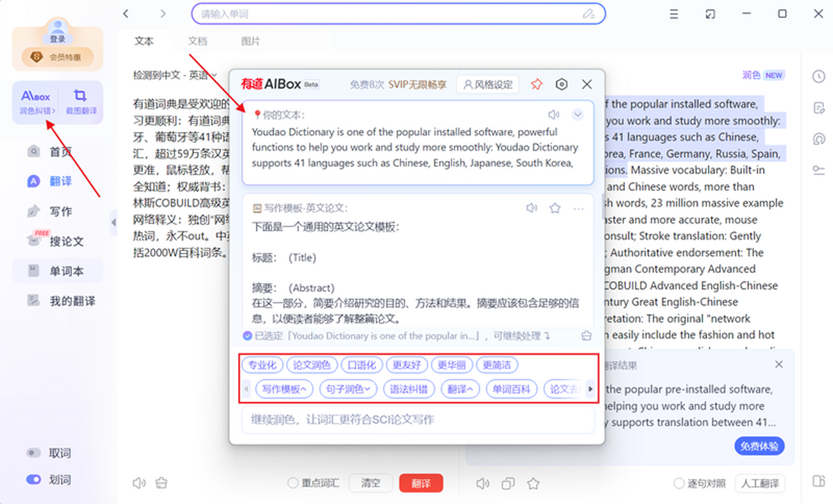Viewport: 833px width, 504px height.
Task: Star the 写作模板-英文论文 result
Action: click(x=555, y=208)
